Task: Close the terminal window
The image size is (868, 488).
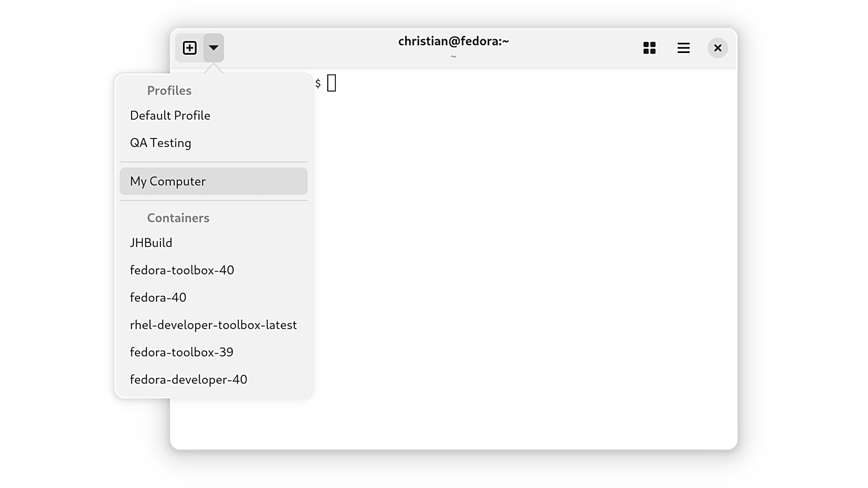Action: pos(717,48)
